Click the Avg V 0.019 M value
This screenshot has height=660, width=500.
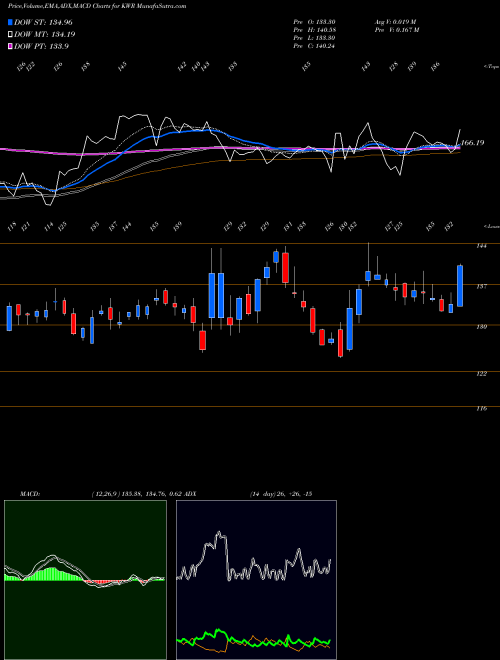pyautogui.click(x=395, y=22)
